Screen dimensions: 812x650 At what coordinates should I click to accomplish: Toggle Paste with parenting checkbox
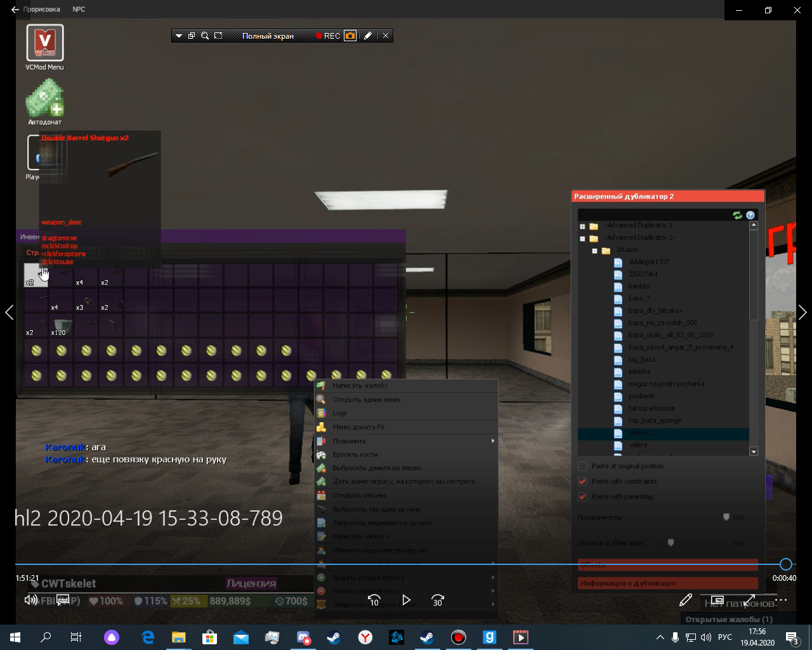point(582,496)
